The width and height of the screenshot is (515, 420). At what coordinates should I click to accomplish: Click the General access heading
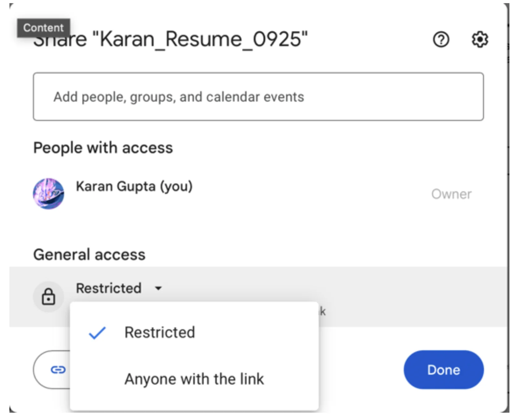point(89,255)
